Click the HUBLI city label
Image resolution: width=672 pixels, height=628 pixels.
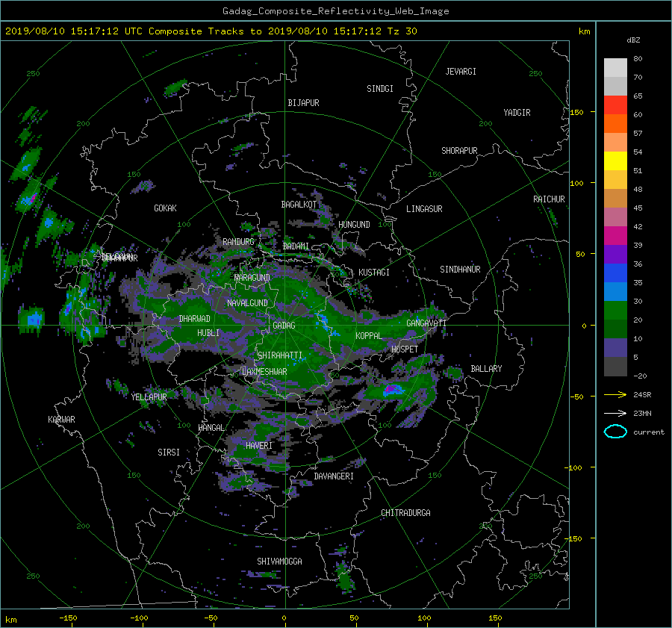click(208, 333)
